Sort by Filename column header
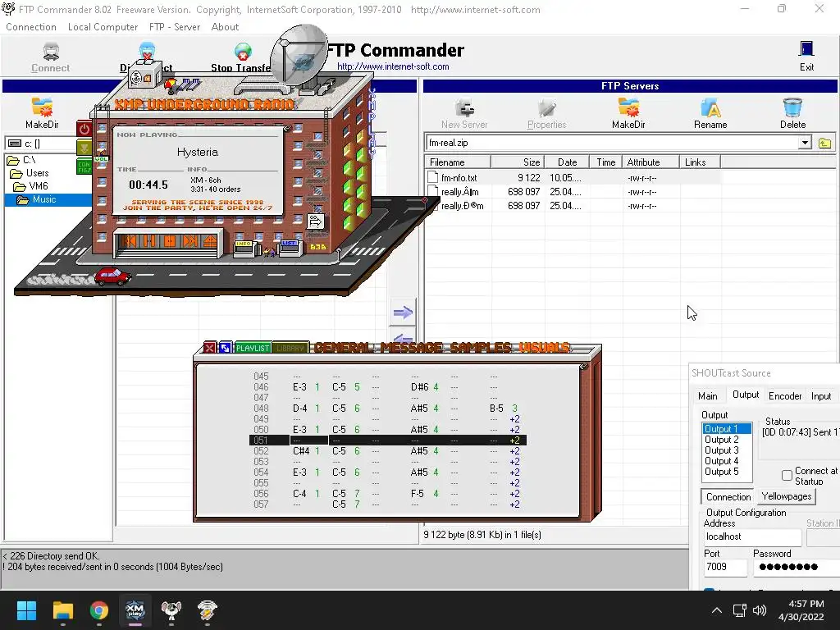Screen dimensions: 840x630 tap(458, 162)
